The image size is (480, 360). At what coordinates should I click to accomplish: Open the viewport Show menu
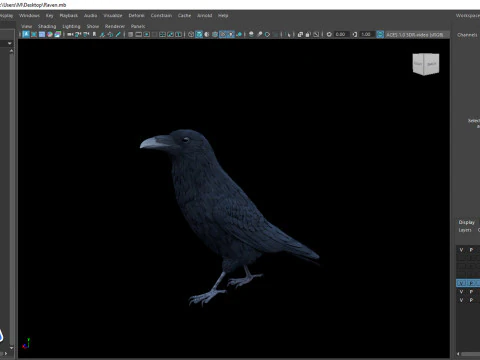tap(93, 26)
